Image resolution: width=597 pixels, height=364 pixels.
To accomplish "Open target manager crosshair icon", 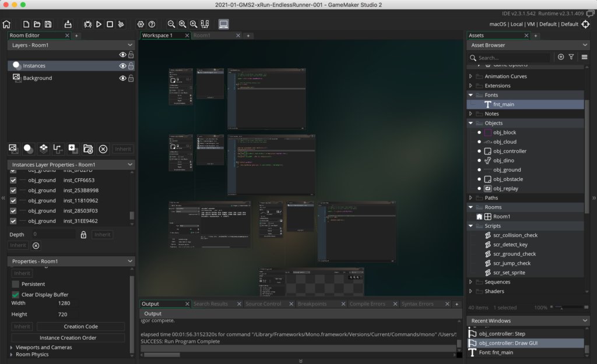I will [x=586, y=24].
